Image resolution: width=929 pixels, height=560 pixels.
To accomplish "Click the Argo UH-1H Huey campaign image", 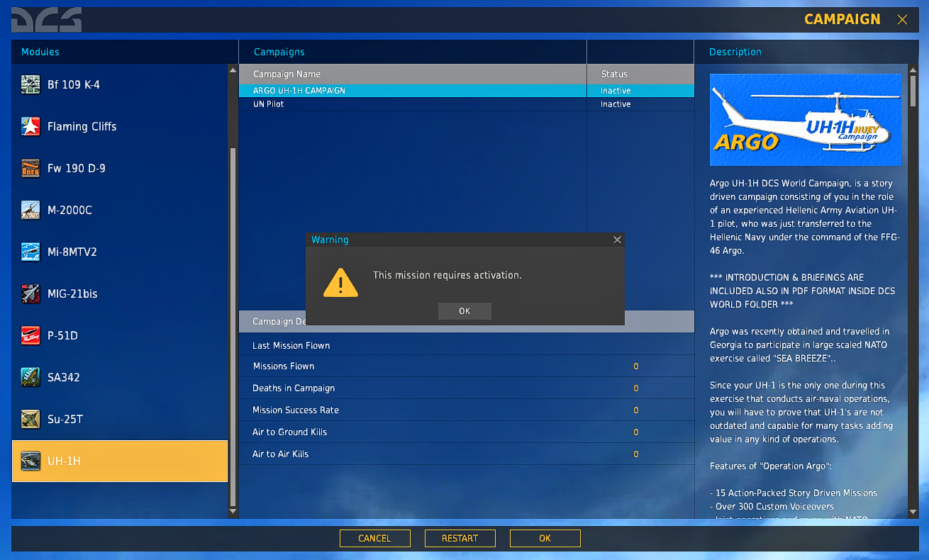I will coord(806,120).
